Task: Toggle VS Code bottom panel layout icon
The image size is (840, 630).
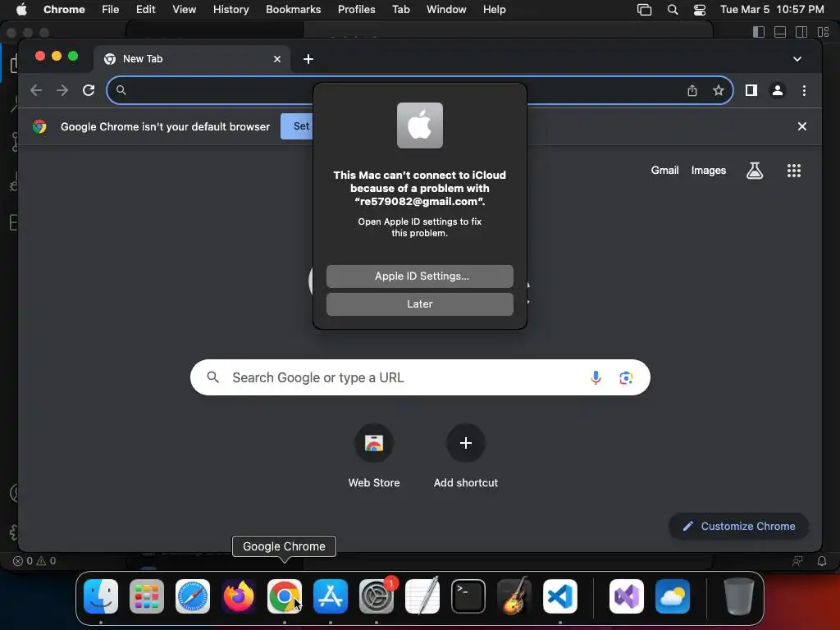Action: (780, 32)
